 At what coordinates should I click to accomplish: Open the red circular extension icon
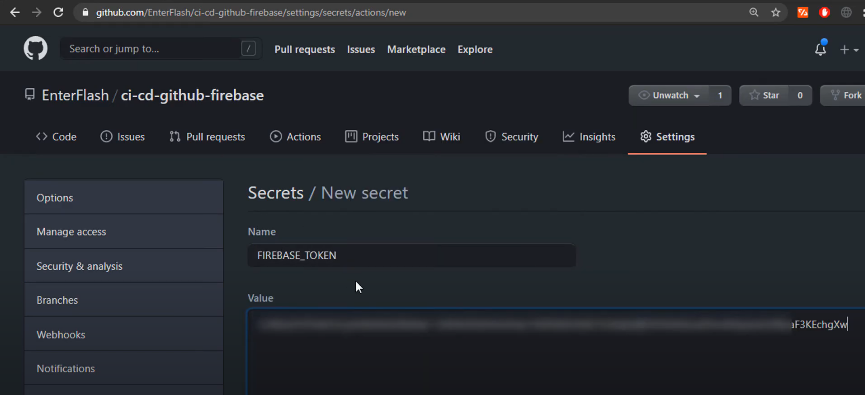coord(825,12)
